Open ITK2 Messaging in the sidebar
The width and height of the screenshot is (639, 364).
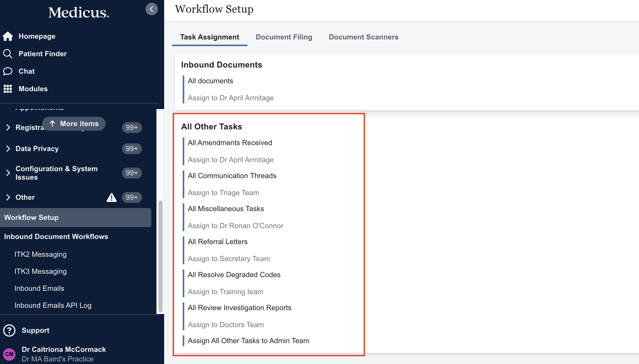(x=41, y=254)
